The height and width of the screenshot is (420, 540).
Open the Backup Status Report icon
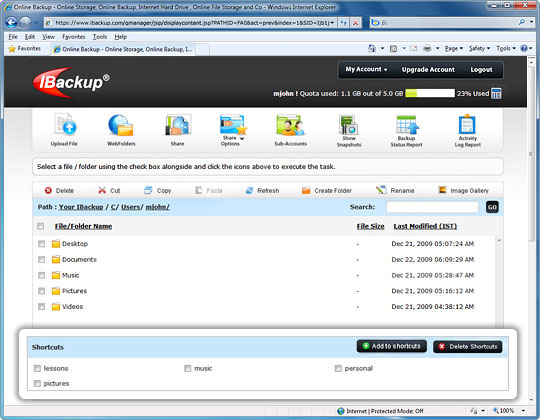[x=407, y=125]
